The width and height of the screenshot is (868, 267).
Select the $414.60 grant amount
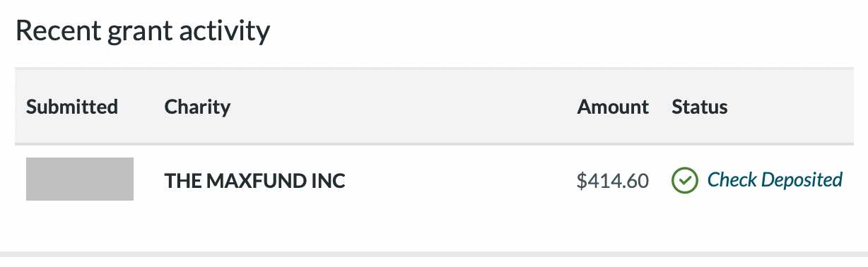(613, 181)
